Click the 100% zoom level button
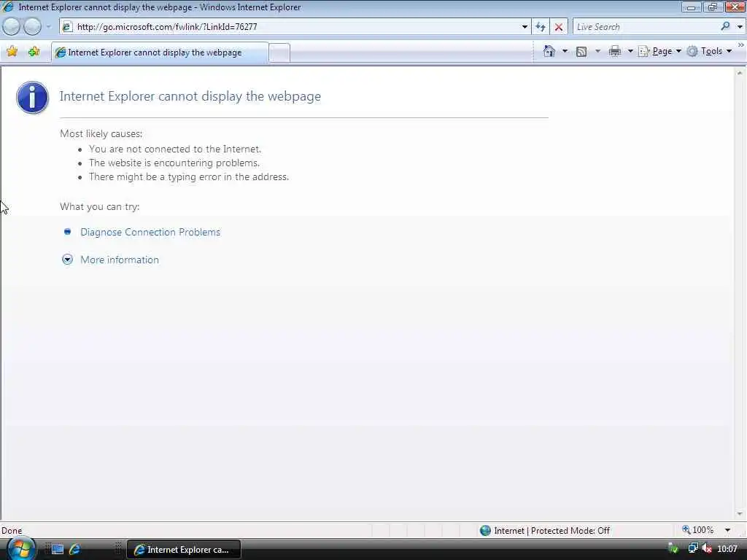This screenshot has width=747, height=560. 698,530
